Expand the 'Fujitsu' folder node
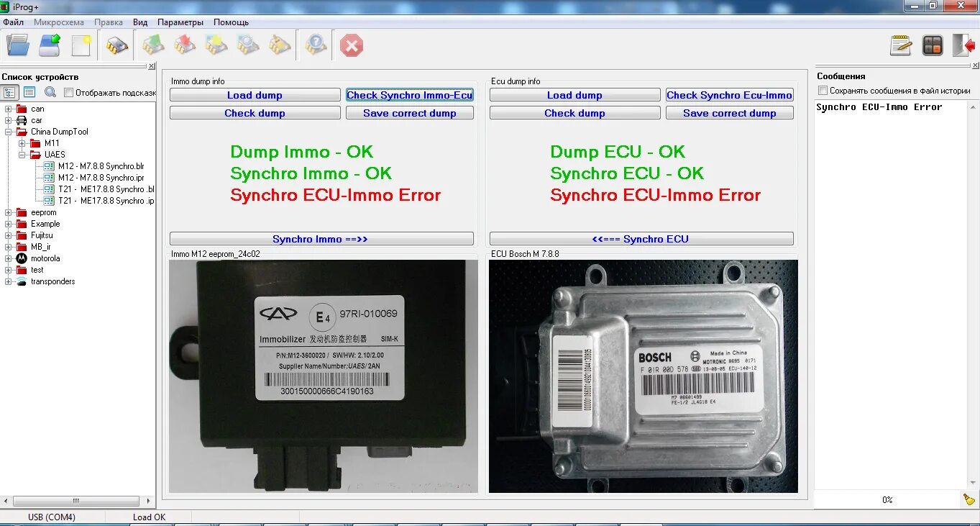 pos(9,235)
